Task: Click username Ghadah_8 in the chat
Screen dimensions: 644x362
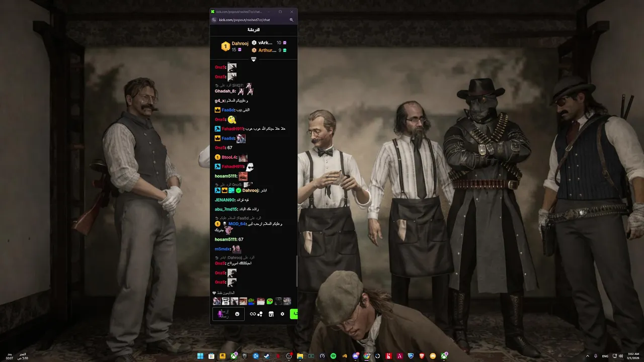Action: [x=225, y=91]
